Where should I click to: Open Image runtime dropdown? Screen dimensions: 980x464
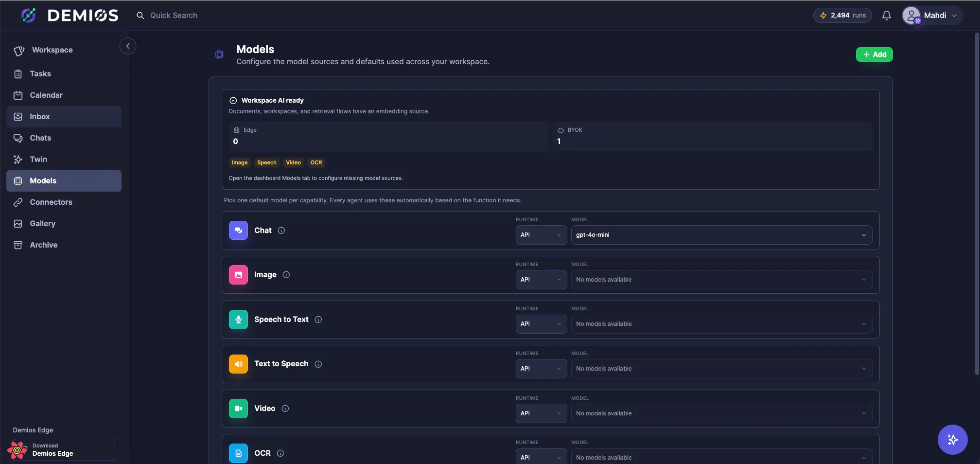point(541,280)
